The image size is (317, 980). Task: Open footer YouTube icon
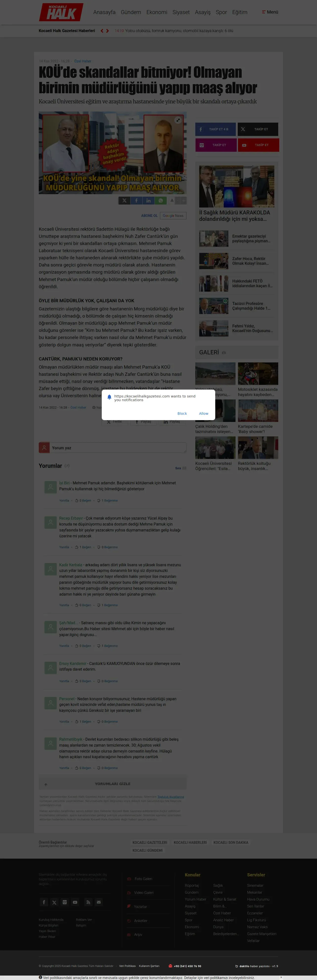75,902
